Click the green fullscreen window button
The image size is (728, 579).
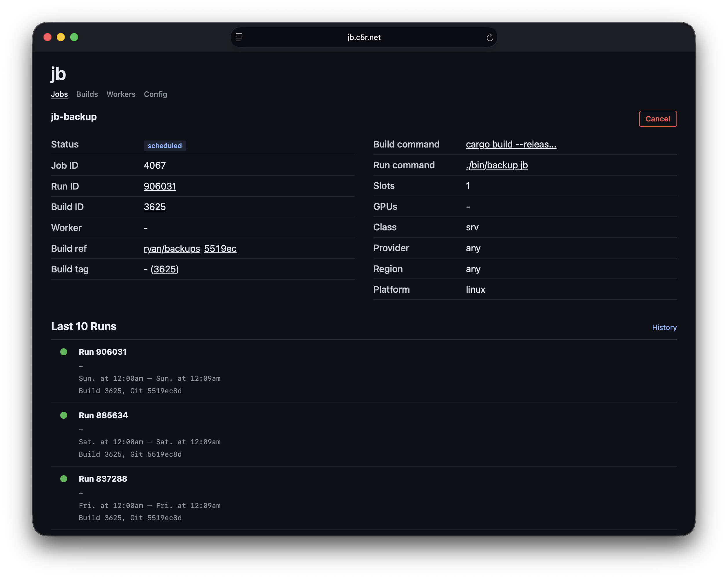pos(74,37)
